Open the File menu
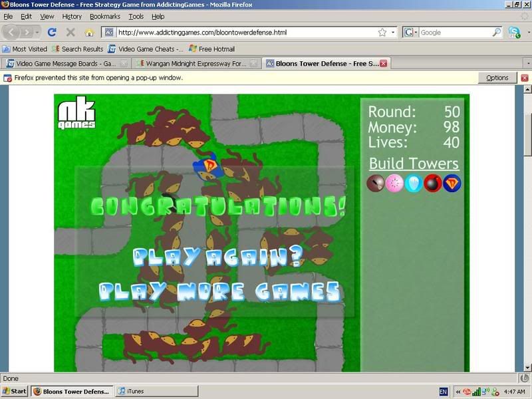The image size is (532, 399). click(x=8, y=16)
